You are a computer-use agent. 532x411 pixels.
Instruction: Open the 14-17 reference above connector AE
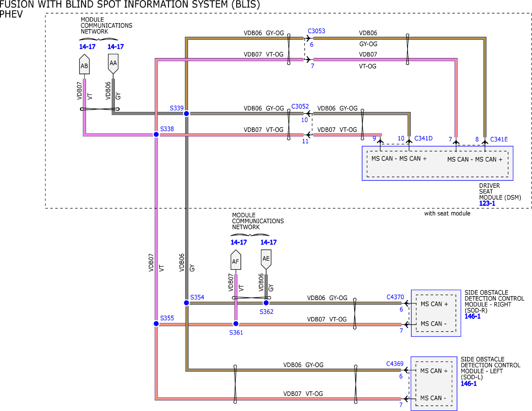268,242
